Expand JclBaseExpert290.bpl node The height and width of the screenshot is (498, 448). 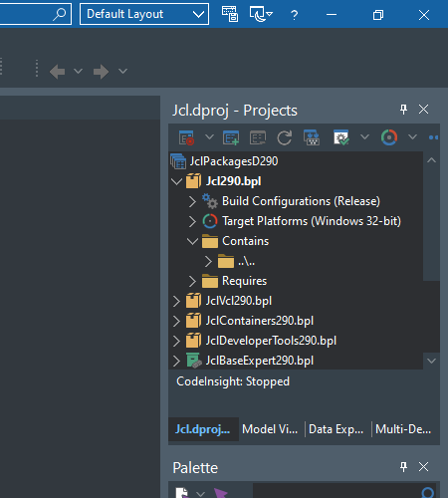coord(176,361)
